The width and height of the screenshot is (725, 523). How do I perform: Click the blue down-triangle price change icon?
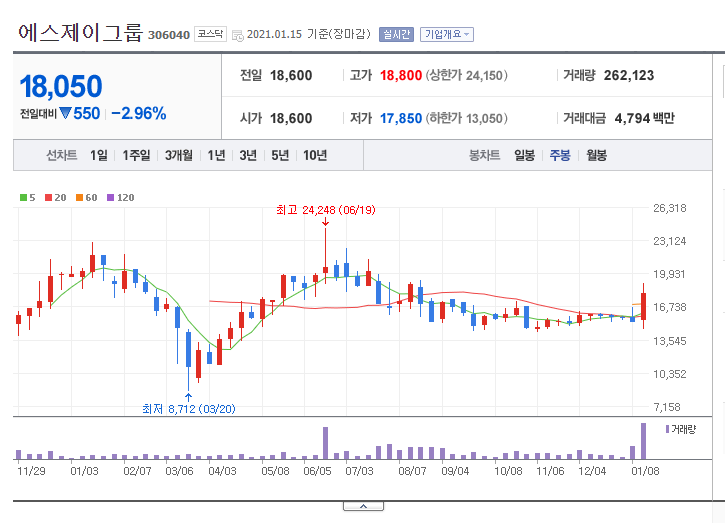tap(66, 113)
